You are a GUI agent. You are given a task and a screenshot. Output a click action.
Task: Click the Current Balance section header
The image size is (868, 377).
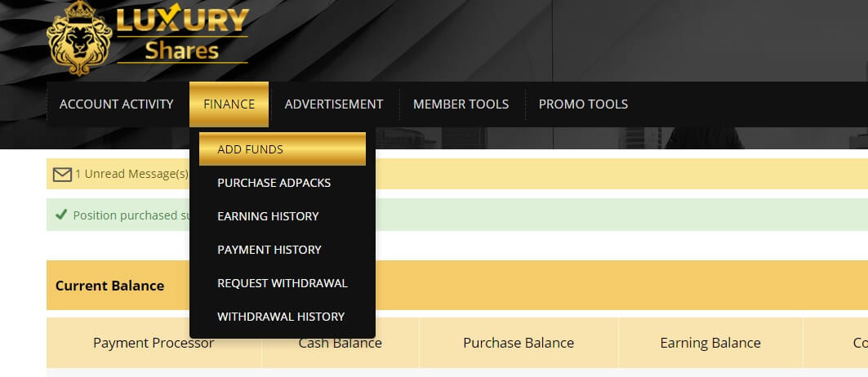point(109,286)
